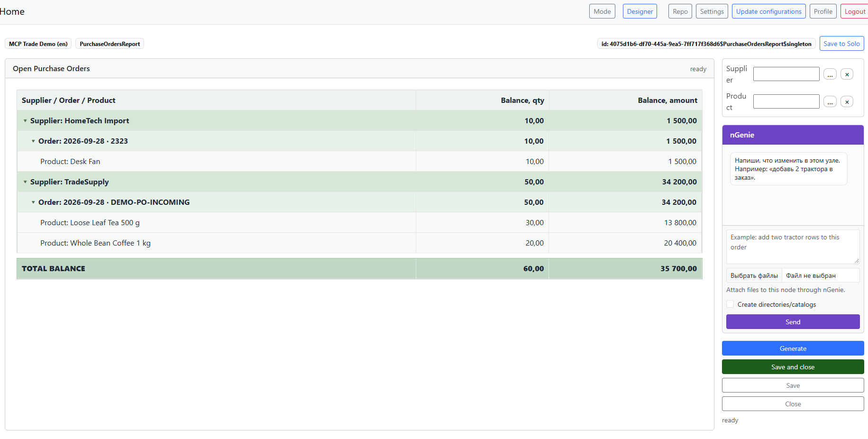Choose files via Выбрать файлы button
This screenshot has height=439, width=868.
pos(754,275)
